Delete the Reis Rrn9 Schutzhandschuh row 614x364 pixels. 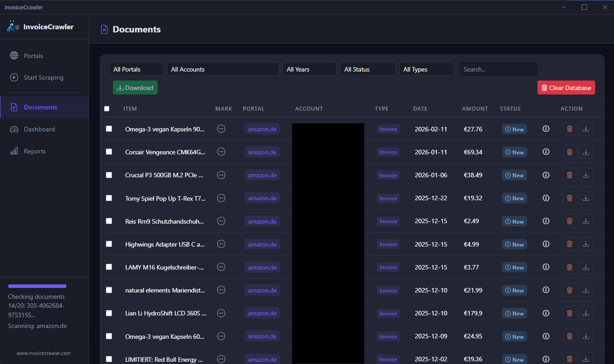coord(569,221)
